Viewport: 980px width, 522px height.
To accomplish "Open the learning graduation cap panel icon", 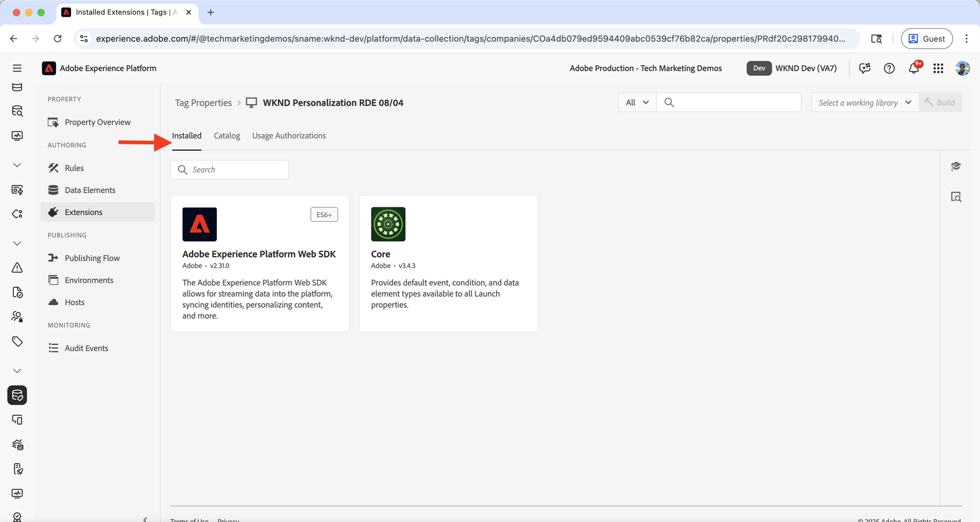I will click(956, 167).
